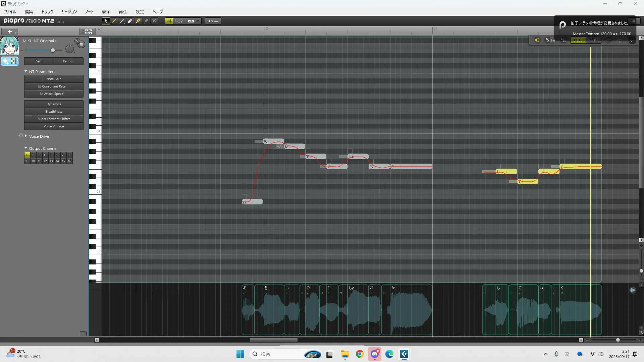Select the line draw tool
This screenshot has height=362, width=644.
coord(122,21)
